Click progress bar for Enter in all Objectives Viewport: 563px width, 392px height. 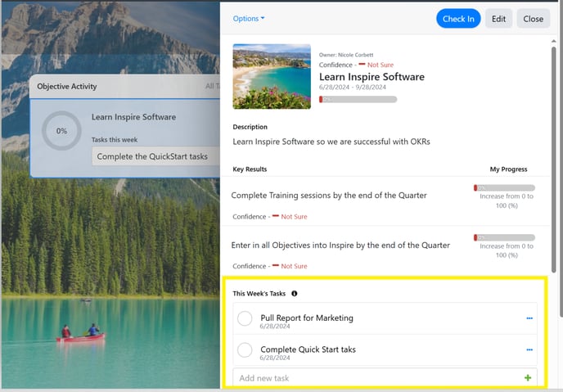tap(504, 237)
